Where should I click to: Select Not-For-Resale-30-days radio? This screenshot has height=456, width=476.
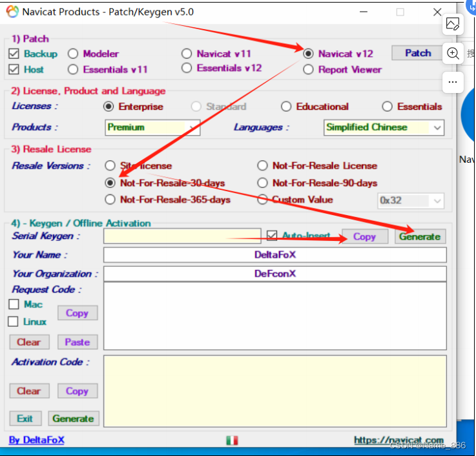110,183
